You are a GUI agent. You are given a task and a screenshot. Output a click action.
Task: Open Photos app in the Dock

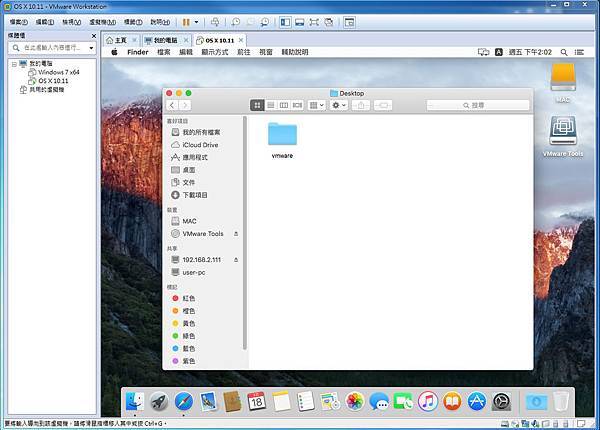tap(355, 402)
